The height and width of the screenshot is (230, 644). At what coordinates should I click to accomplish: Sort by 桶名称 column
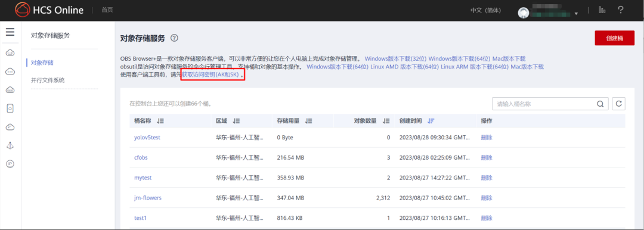[x=160, y=121]
